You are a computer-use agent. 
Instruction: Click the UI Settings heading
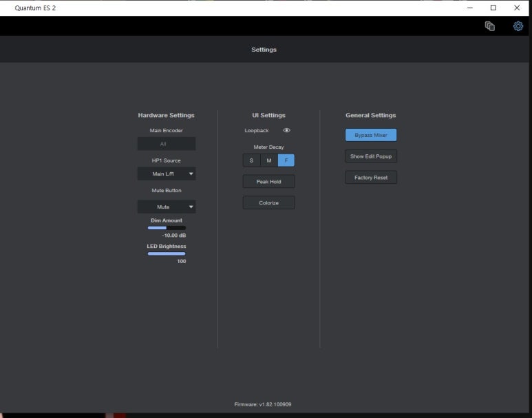tap(268, 115)
